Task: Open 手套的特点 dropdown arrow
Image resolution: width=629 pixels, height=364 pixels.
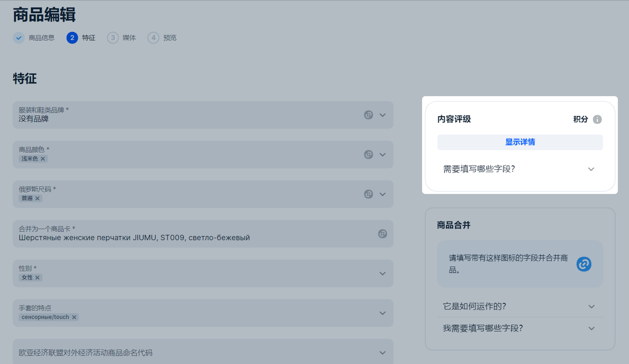Action: click(x=382, y=313)
